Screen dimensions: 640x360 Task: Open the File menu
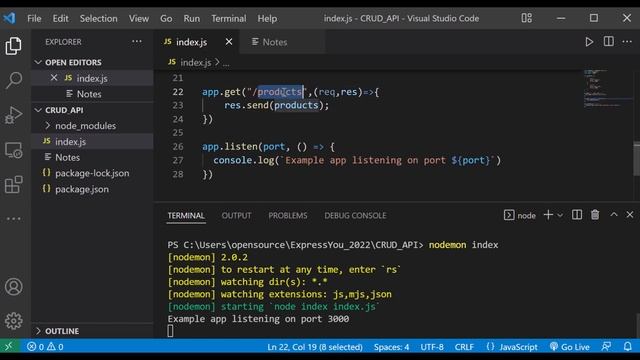(x=34, y=18)
